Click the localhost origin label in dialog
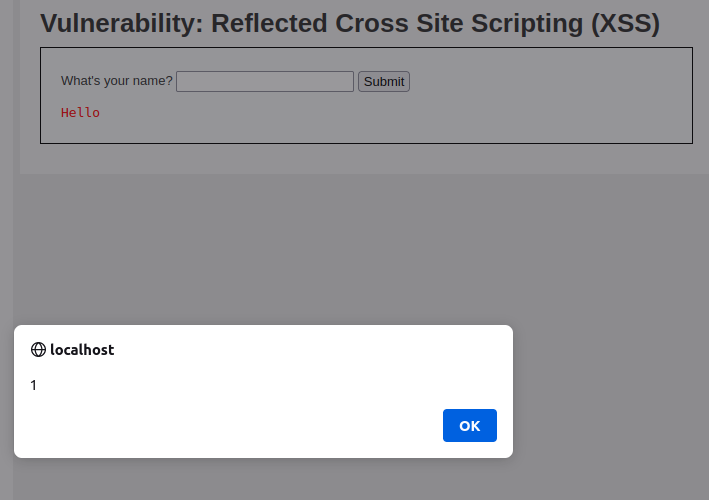 coord(82,349)
